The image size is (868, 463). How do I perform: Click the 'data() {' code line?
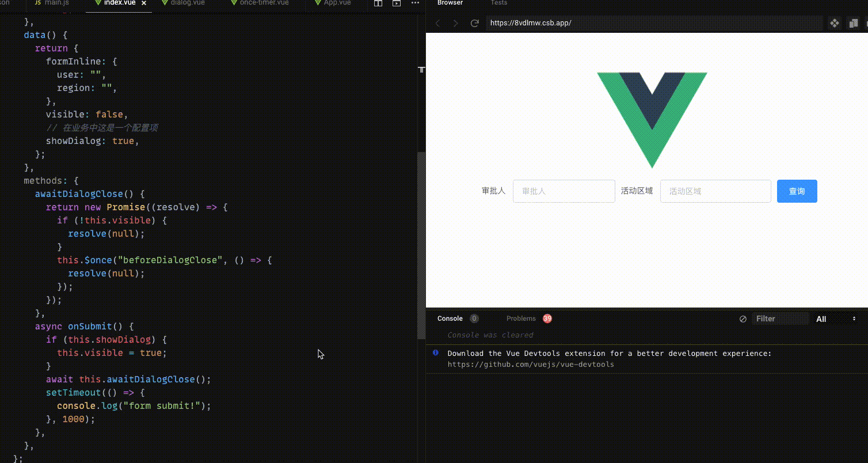pyautogui.click(x=45, y=35)
